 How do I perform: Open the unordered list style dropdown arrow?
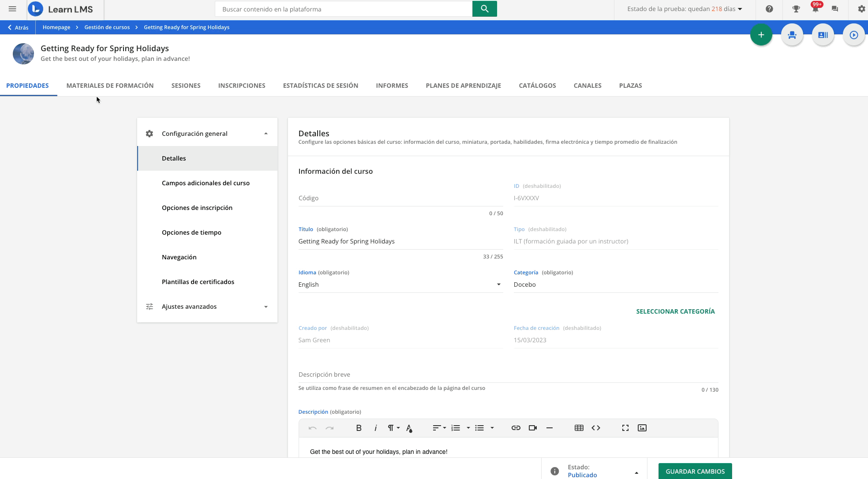(x=492, y=428)
